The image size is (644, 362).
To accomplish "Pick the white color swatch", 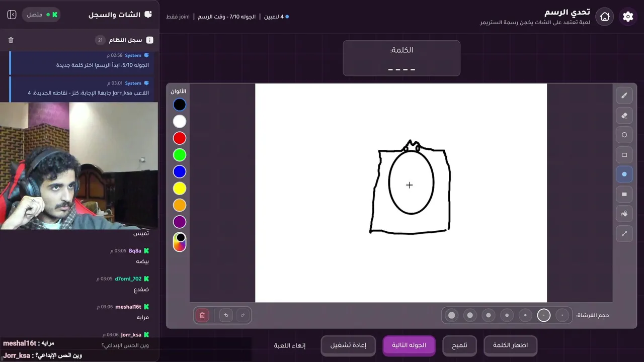I will point(180,121).
